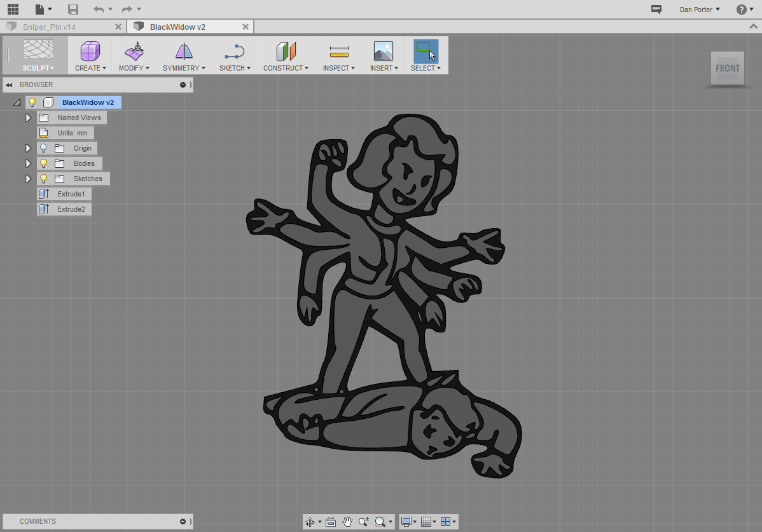Click the Create box icon in toolbar
Screen dimensions: 762x532
pyautogui.click(x=90, y=51)
